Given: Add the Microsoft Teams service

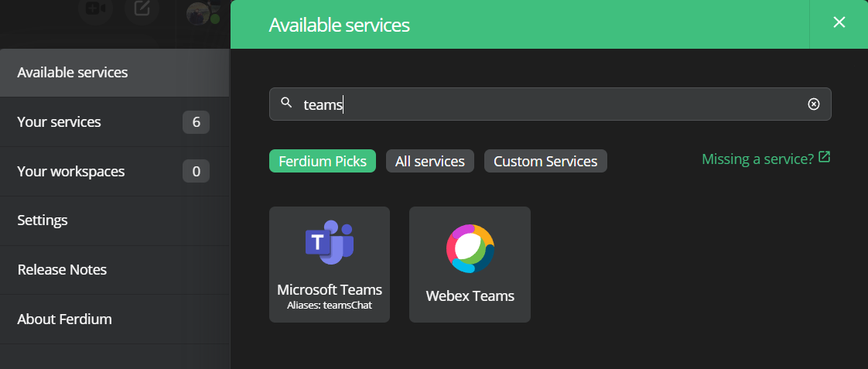Looking at the screenshot, I should 330,265.
